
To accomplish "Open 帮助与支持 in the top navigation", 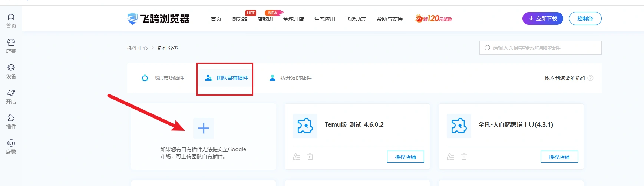I will (390, 19).
